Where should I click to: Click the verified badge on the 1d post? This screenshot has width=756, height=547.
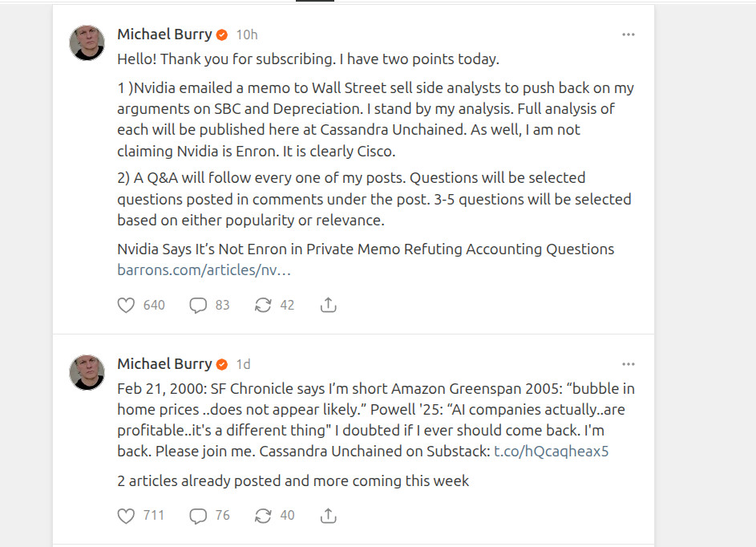(223, 364)
